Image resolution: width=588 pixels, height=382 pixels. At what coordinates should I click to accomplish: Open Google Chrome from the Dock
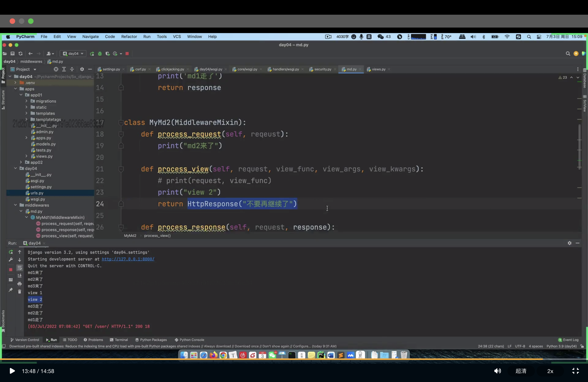click(x=223, y=355)
